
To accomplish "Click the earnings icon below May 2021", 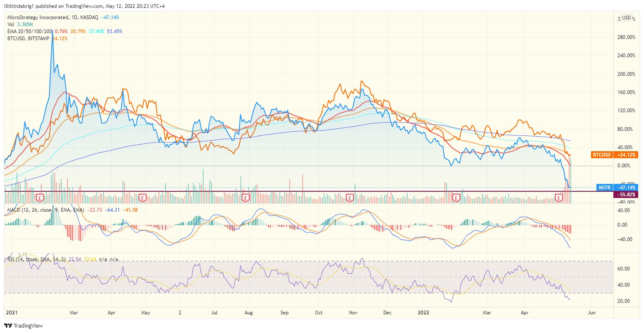I will [143, 198].
